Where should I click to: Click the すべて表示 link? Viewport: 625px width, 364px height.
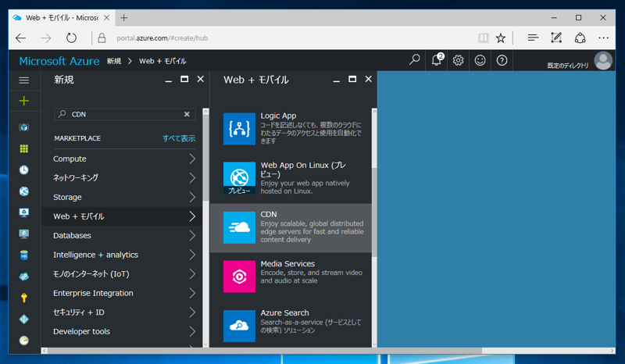tap(179, 138)
